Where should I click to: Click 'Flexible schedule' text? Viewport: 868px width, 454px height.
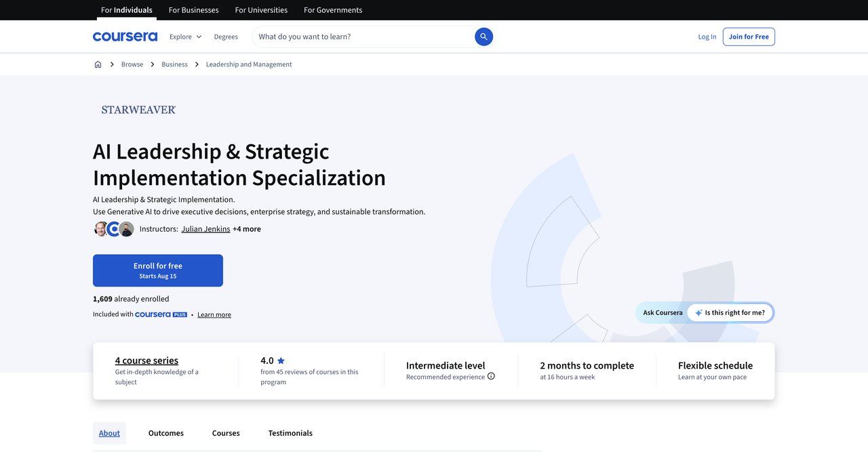715,365
